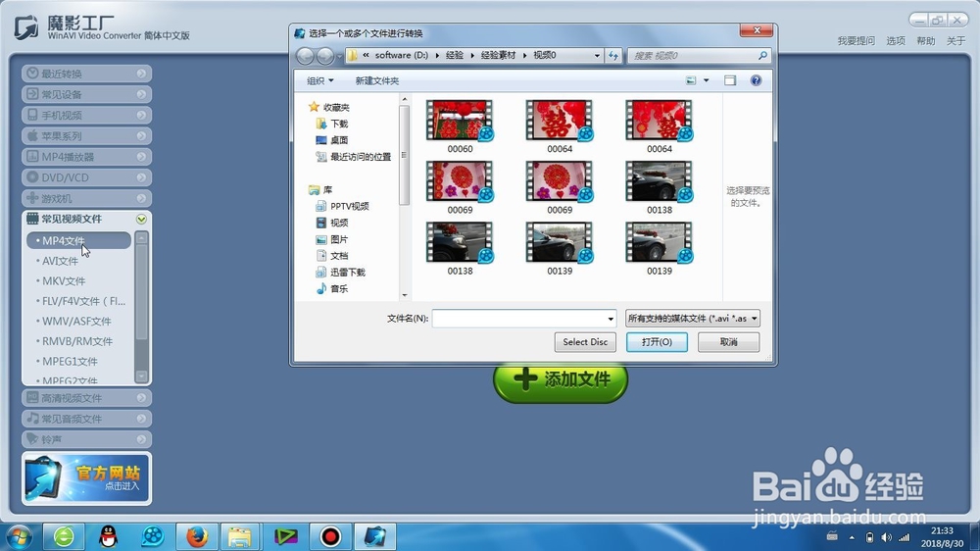Select 文档 library
The width and height of the screenshot is (980, 551).
(332, 256)
